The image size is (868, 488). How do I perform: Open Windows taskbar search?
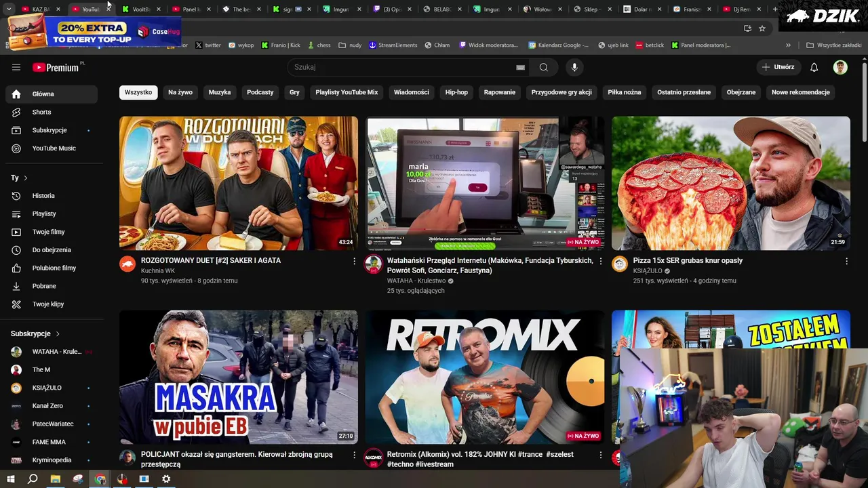[33, 479]
